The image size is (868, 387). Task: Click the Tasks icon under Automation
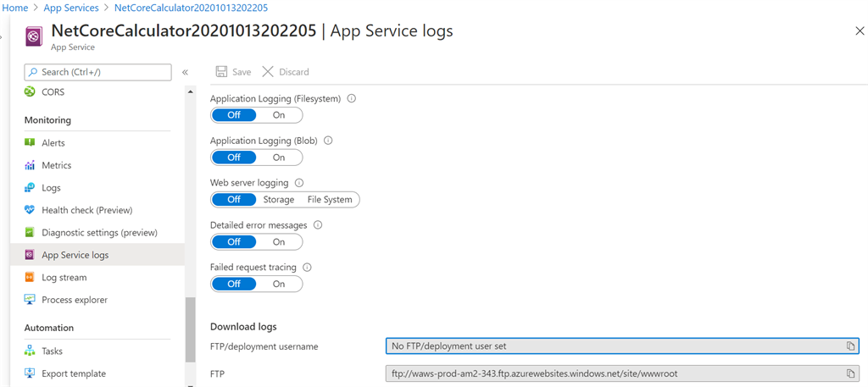pyautogui.click(x=30, y=351)
